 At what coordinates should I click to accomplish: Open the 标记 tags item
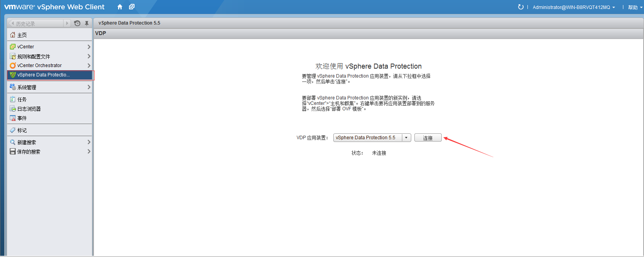50,130
